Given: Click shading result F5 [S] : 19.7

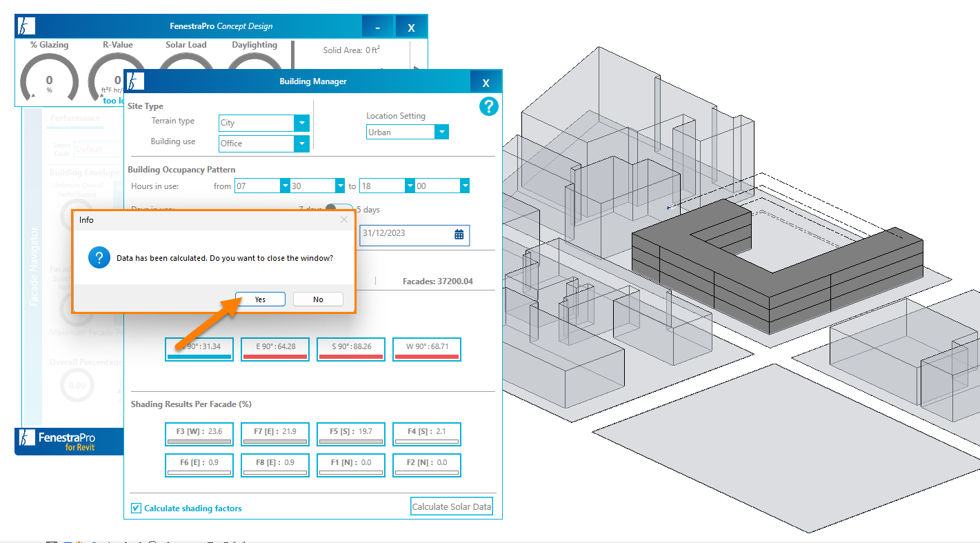Looking at the screenshot, I should click(351, 434).
